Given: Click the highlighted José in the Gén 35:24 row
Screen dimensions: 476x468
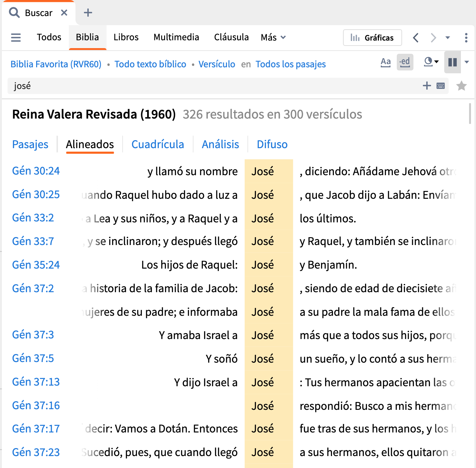Looking at the screenshot, I should (x=263, y=265).
